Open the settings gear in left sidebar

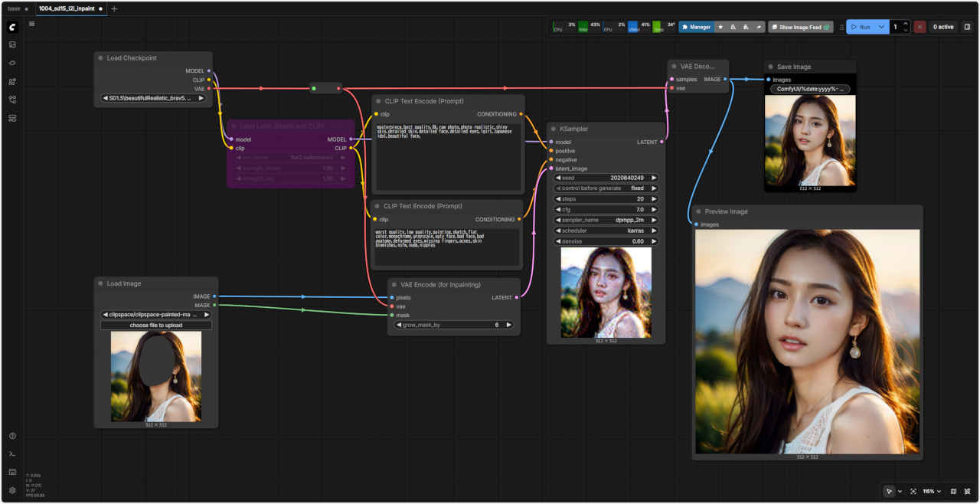coord(12,490)
